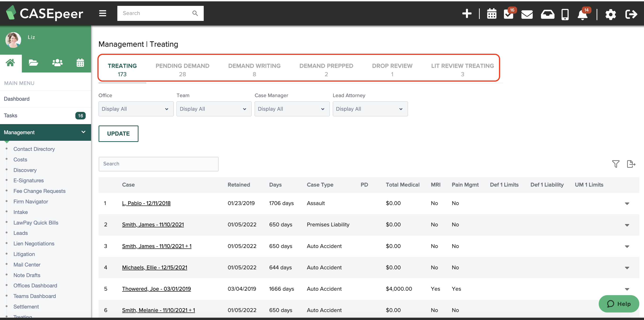Switch to the Demand Prepped tab

[x=326, y=70]
